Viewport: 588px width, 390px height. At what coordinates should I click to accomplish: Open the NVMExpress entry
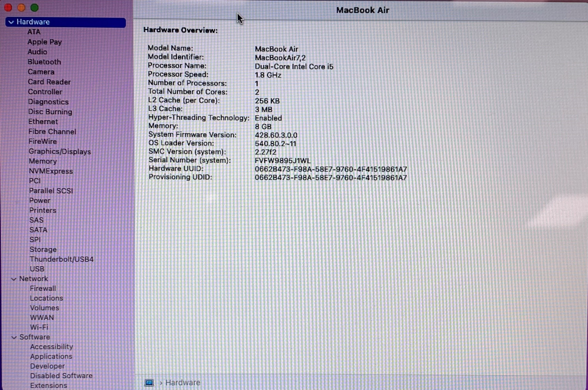(51, 171)
